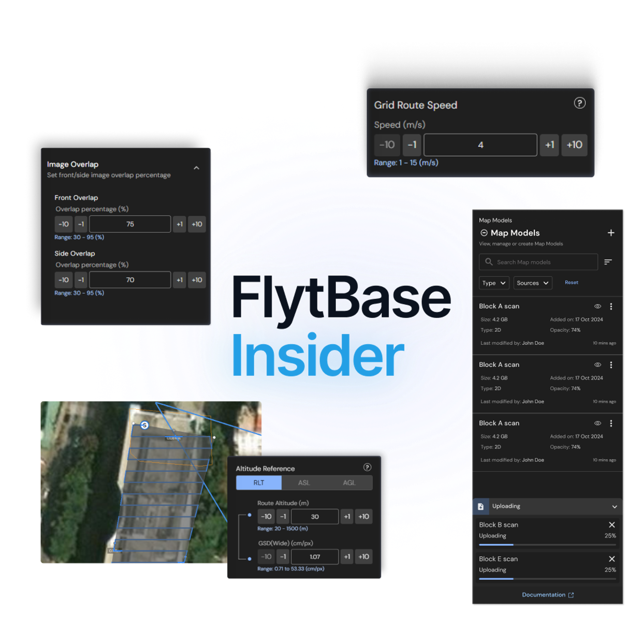Click the Speed value field showing 4
This screenshot has width=644, height=644.
[480, 145]
